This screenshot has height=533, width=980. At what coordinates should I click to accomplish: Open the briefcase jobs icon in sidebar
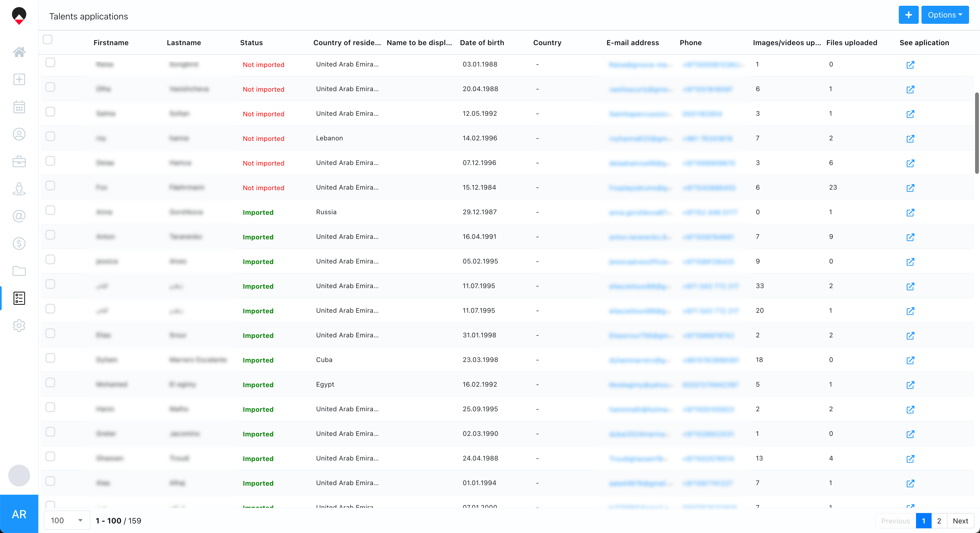19,161
